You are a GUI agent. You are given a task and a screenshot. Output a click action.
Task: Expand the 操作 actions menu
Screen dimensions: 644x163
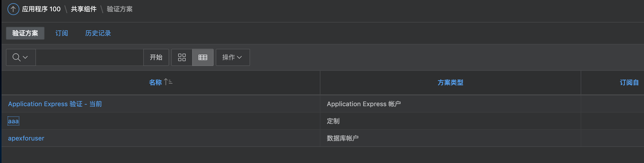pos(232,57)
